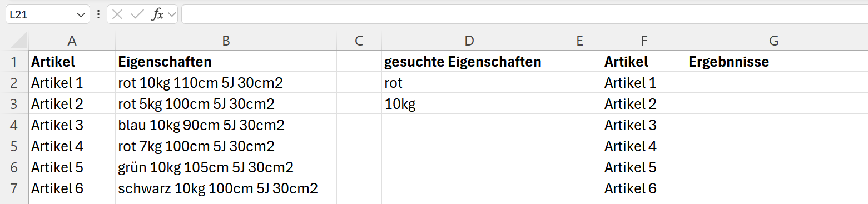
Task: Select column B header
Action: click(x=226, y=41)
